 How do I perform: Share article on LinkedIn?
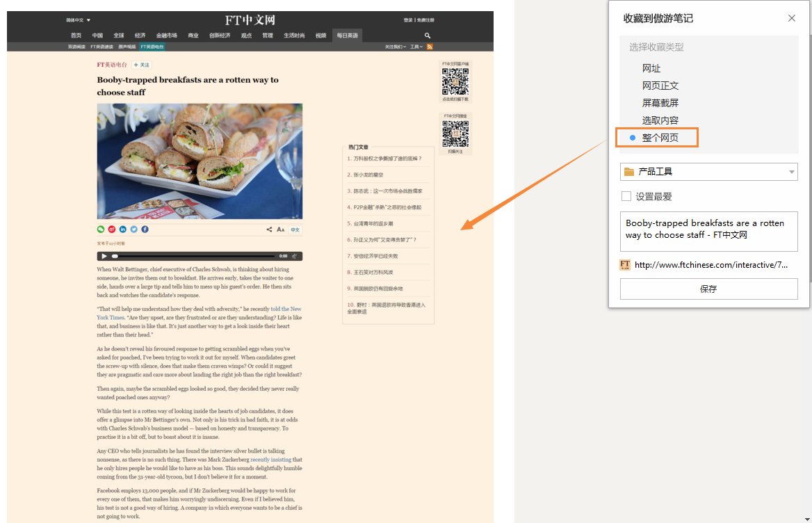point(122,229)
